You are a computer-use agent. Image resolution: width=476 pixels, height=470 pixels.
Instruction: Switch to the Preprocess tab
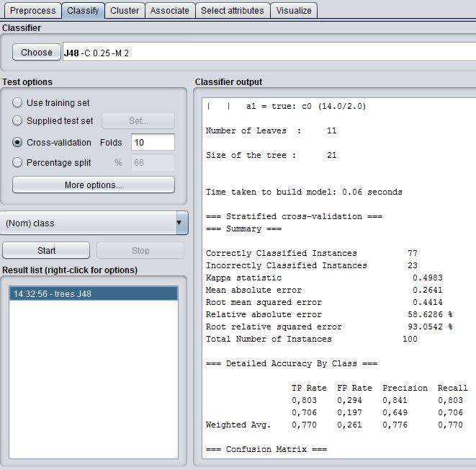[x=33, y=11]
